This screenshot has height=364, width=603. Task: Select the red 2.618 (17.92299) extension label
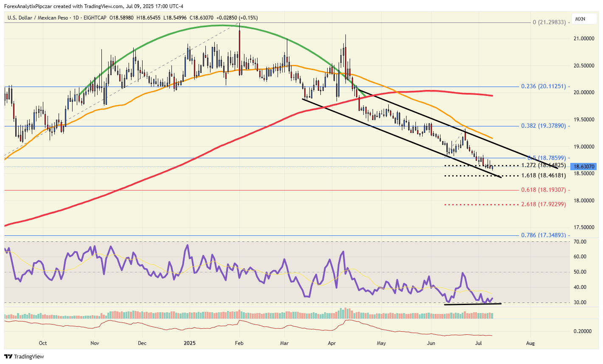[x=543, y=204]
